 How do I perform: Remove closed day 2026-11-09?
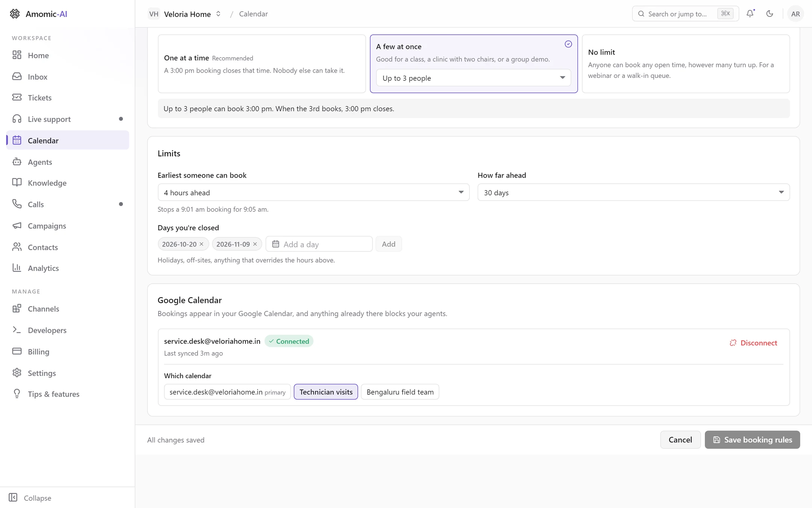pos(255,244)
